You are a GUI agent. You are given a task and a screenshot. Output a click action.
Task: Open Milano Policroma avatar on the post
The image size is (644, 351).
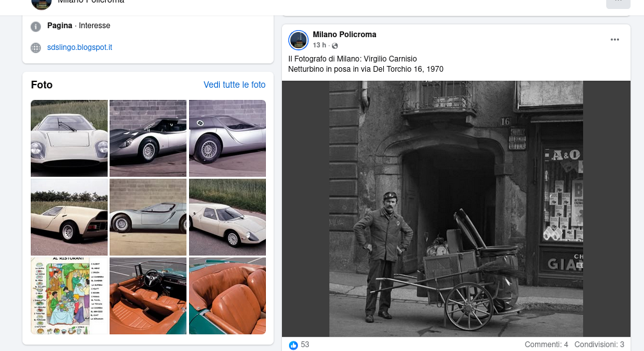coord(299,40)
